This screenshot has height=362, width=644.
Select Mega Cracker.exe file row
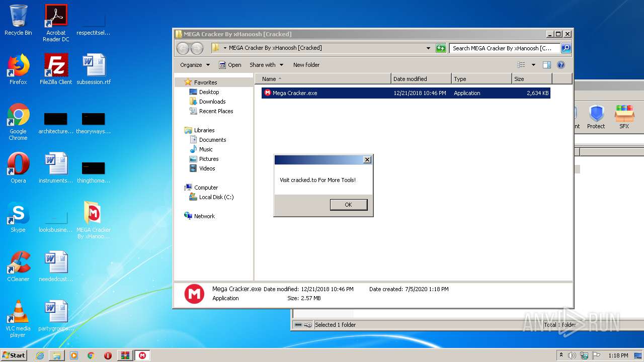pyautogui.click(x=406, y=93)
